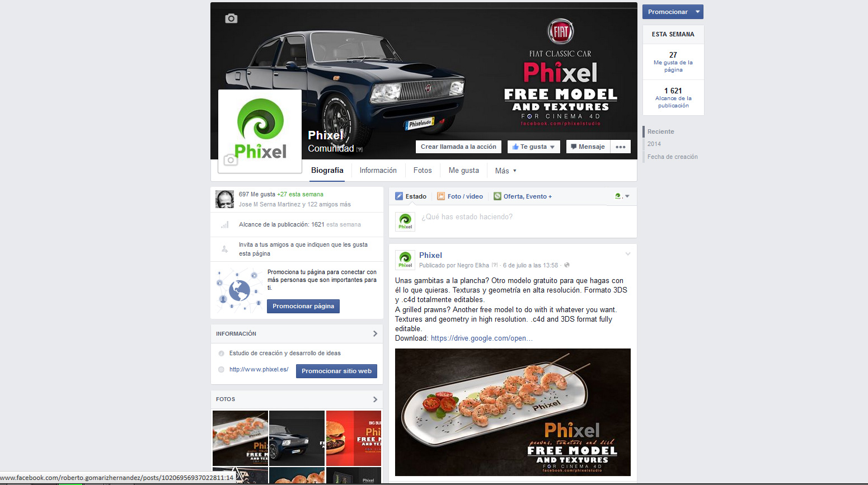
Task: Click the cover photo camera icon
Action: click(x=231, y=18)
